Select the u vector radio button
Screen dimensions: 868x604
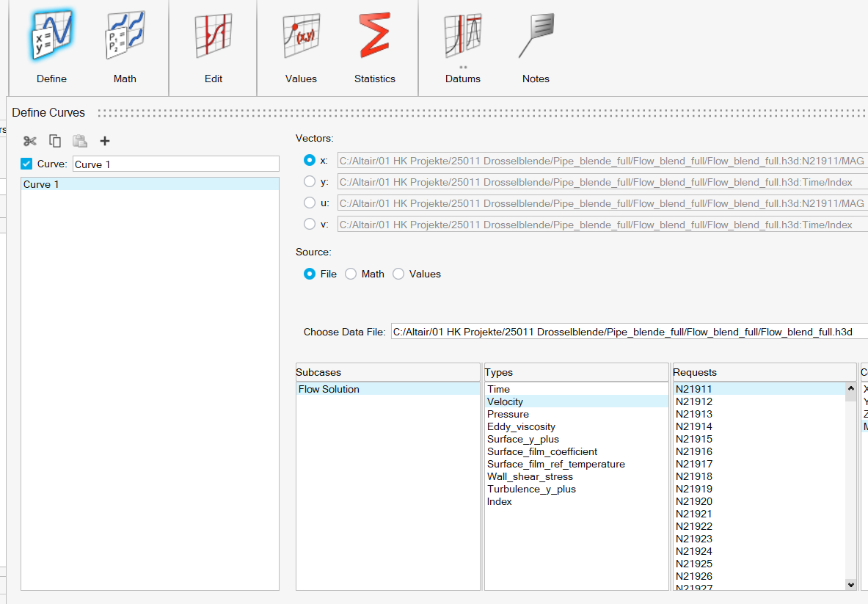[x=310, y=203]
